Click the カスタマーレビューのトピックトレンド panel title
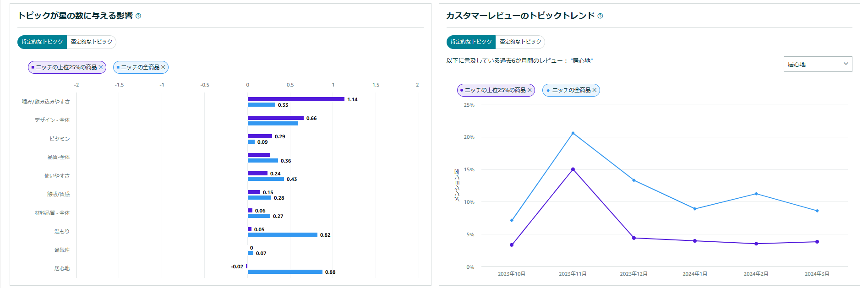Viewport: 868px width, 288px height. [x=520, y=16]
